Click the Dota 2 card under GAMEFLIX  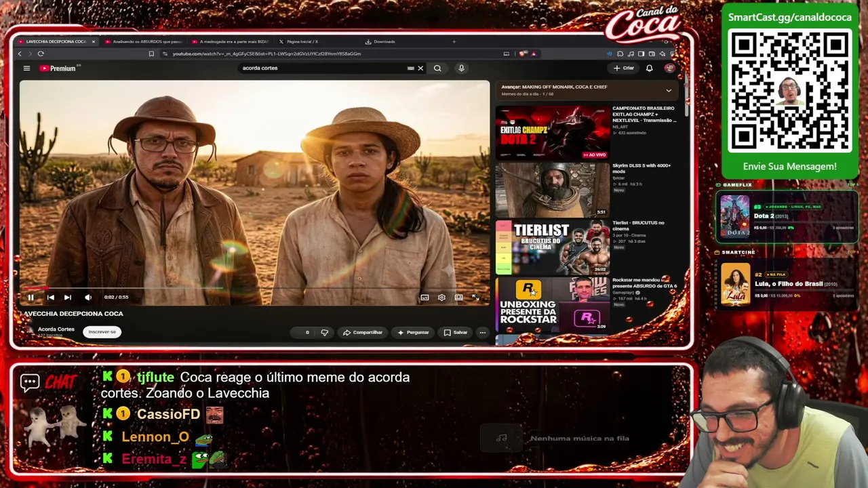coord(787,217)
